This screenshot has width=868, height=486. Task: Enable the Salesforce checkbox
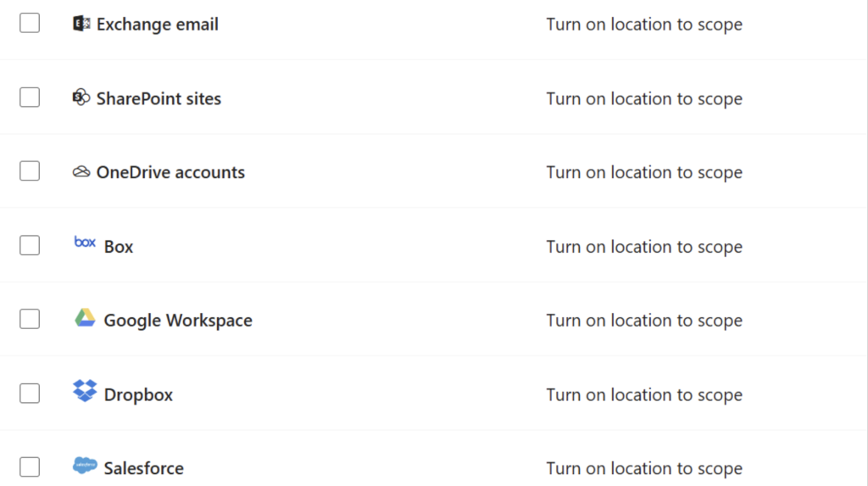(x=30, y=467)
